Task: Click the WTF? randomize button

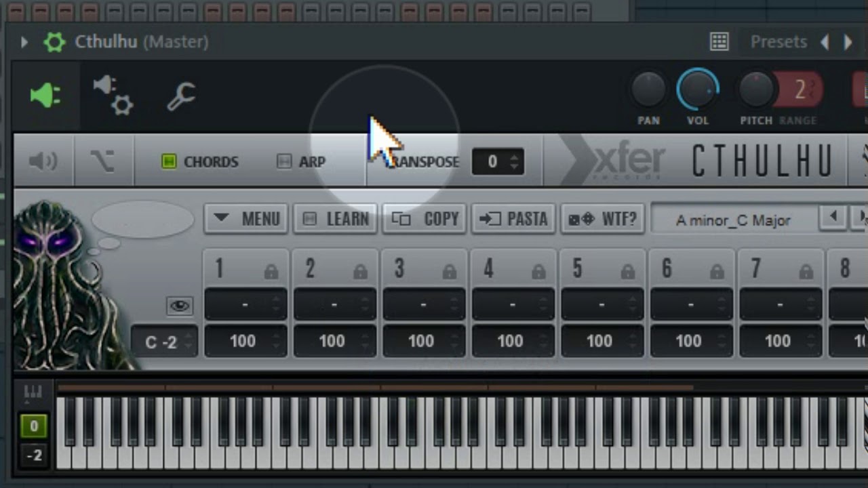Action: [x=602, y=219]
